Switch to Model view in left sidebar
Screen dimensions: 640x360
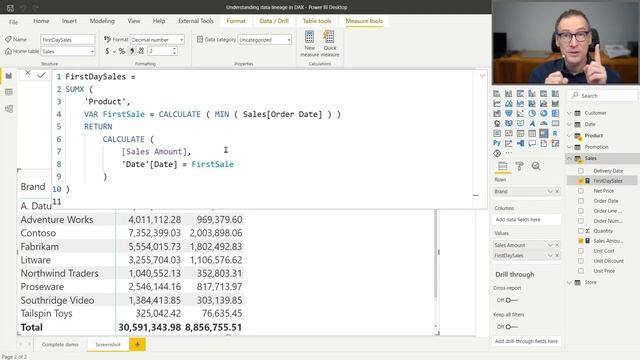point(9,109)
